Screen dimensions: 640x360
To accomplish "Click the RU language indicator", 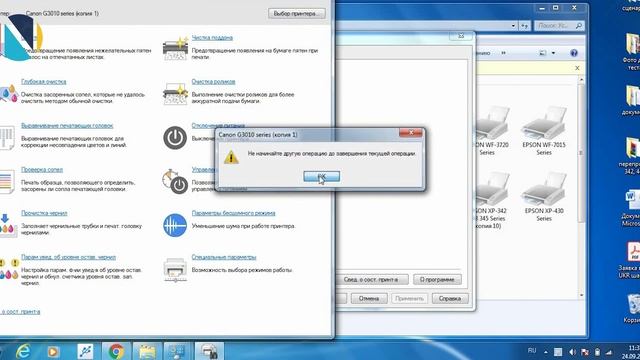I will 532,351.
